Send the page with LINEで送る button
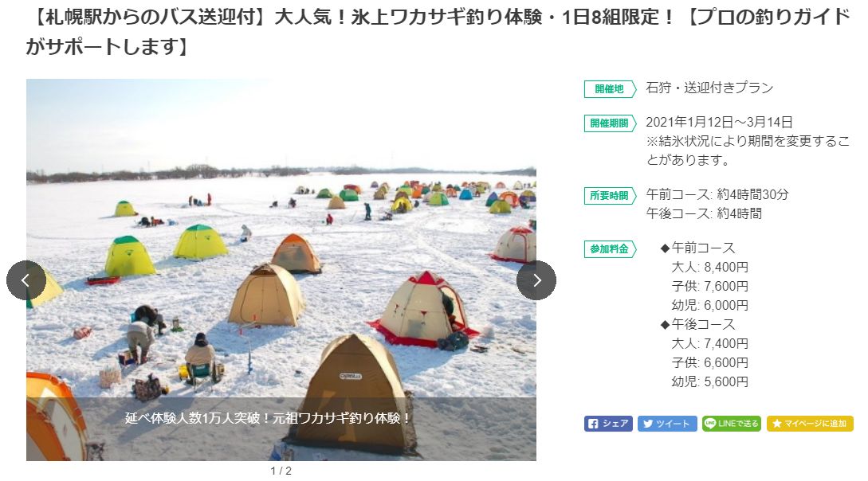 tap(731, 424)
